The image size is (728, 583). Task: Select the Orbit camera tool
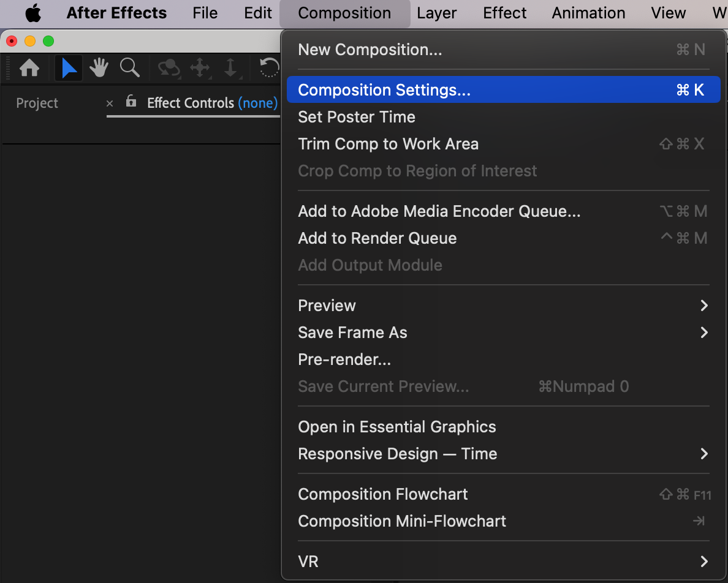[169, 68]
